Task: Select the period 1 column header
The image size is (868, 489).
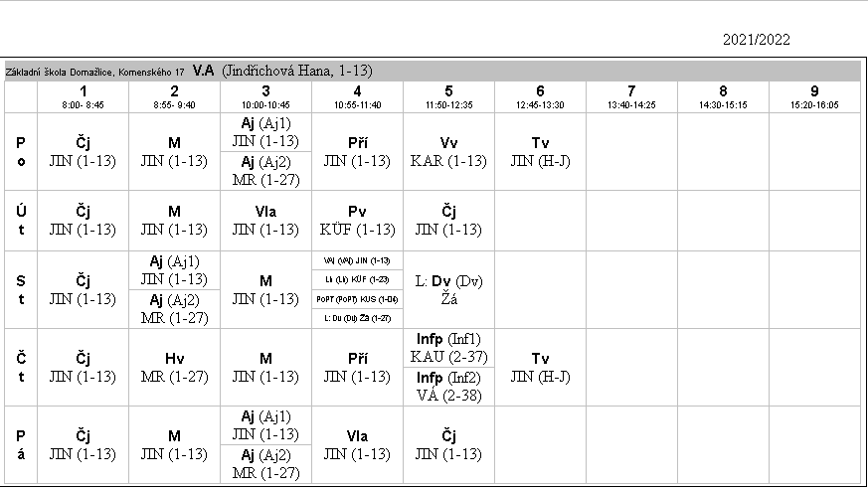Action: pos(83,96)
